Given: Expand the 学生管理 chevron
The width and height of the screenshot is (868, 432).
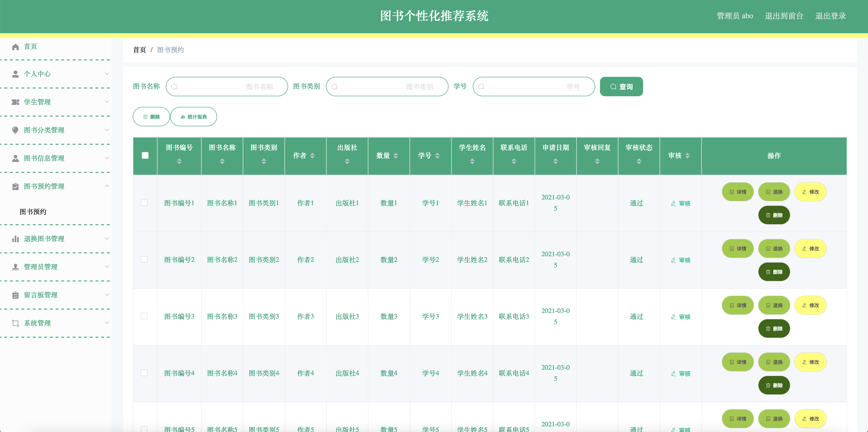Looking at the screenshot, I should (107, 102).
